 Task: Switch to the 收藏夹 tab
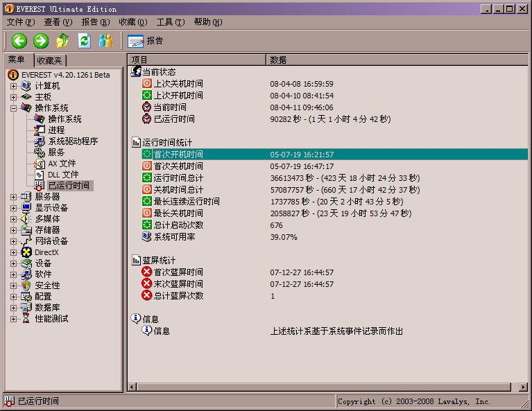point(49,61)
